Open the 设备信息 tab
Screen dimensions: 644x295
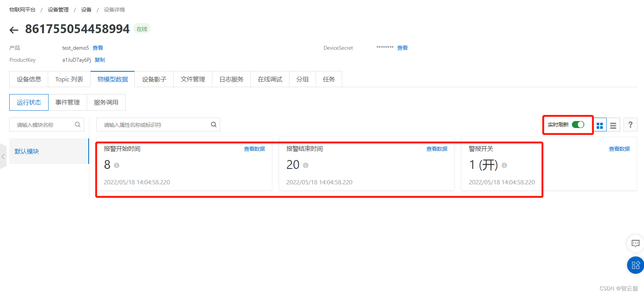pyautogui.click(x=29, y=79)
